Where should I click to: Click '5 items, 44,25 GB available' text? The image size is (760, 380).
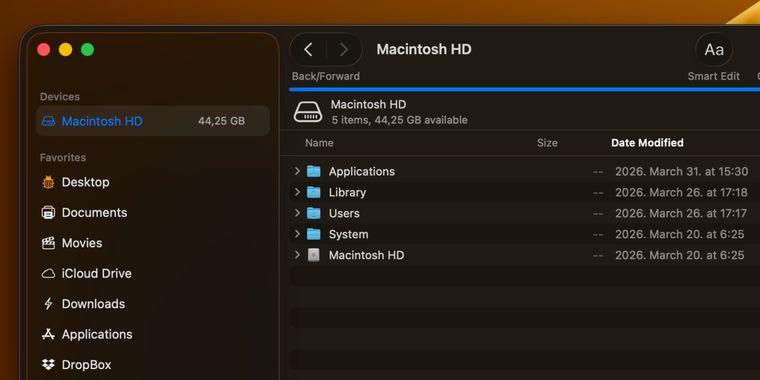tap(399, 120)
